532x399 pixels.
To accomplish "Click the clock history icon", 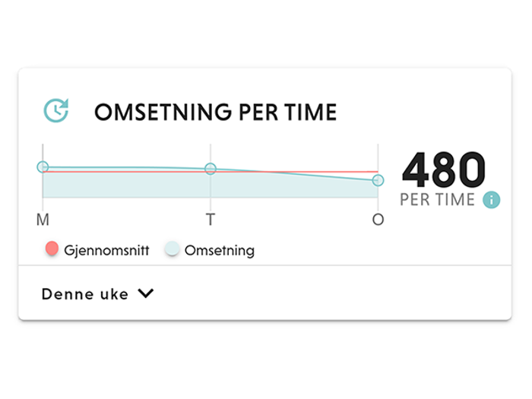I will (x=55, y=110).
